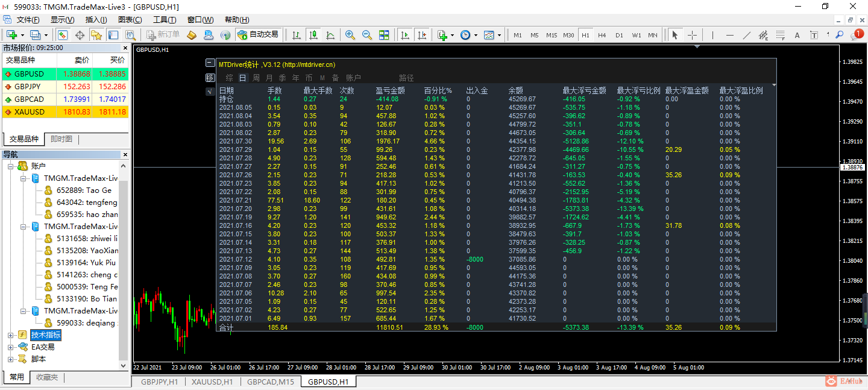This screenshot has width=868, height=390.
Task: Click the 新订单 new order button
Action: coord(163,35)
